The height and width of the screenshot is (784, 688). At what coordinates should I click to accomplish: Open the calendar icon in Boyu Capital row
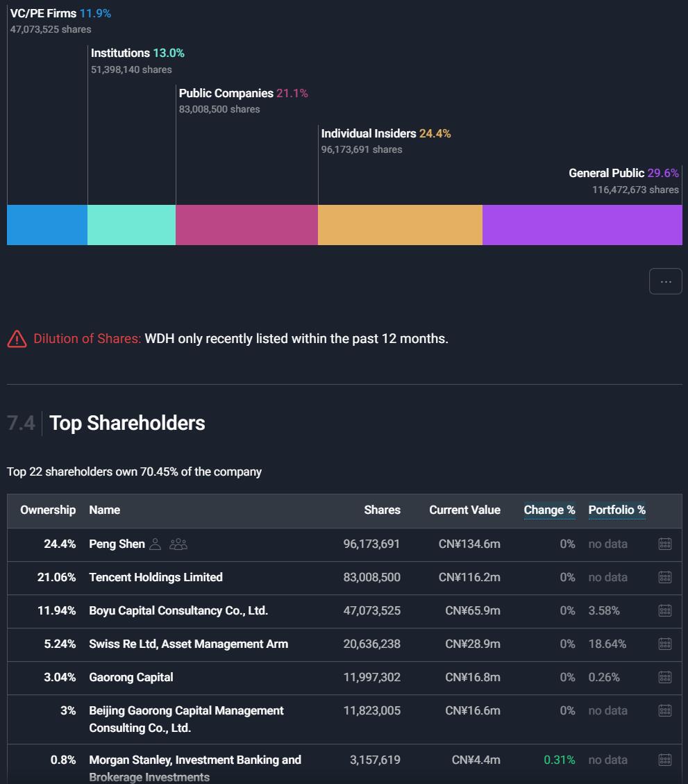coord(664,610)
